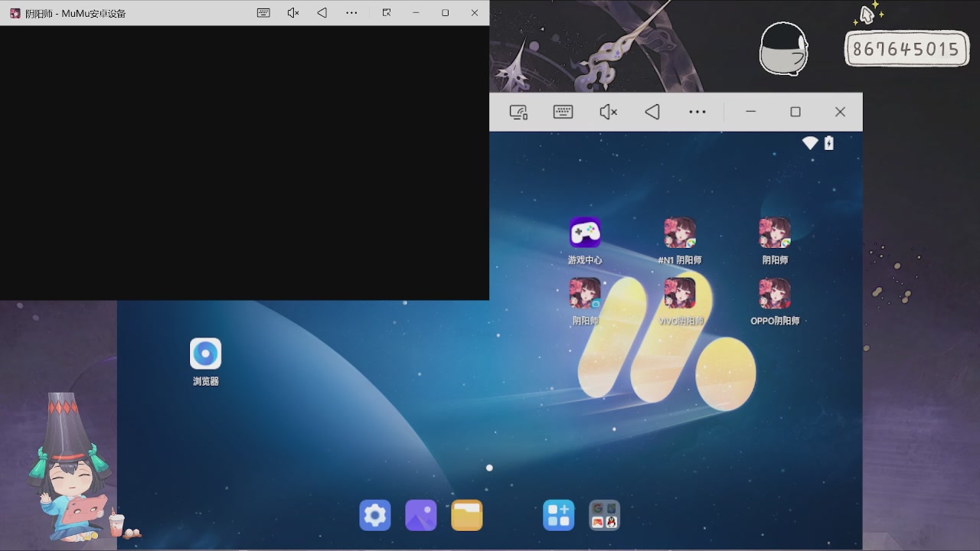This screenshot has height=551, width=980.
Task: Click the back triangle in the large emulator toolbar
Action: [x=652, y=112]
